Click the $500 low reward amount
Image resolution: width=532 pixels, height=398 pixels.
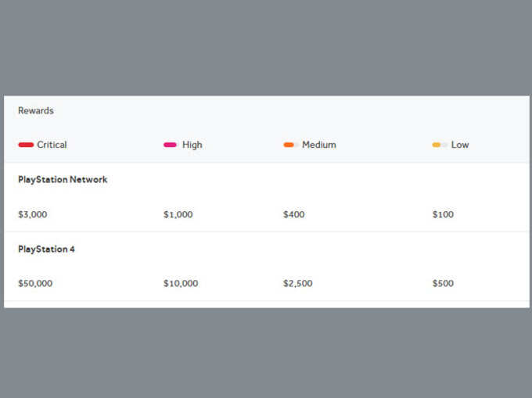(442, 283)
